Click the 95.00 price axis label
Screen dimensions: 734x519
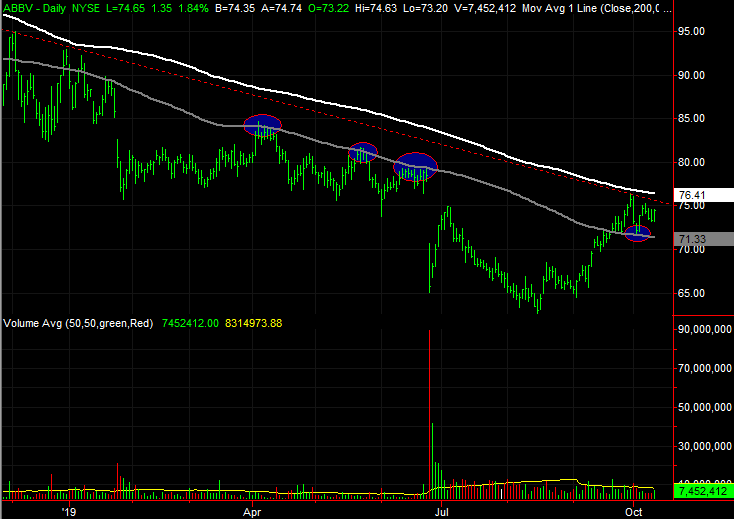(x=692, y=31)
